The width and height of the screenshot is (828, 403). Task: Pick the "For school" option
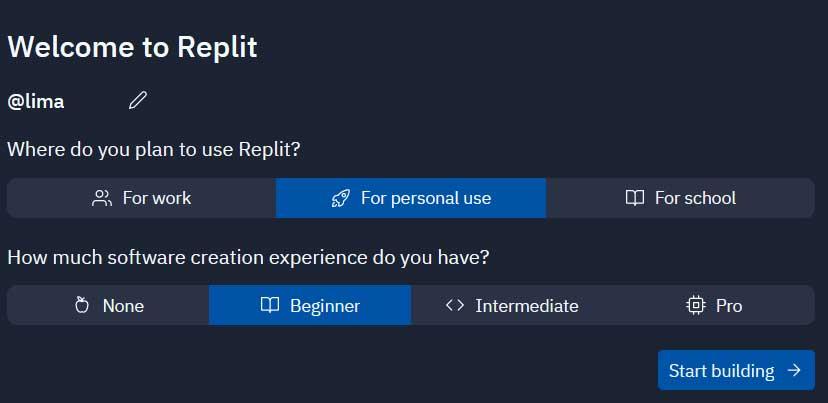[680, 198]
